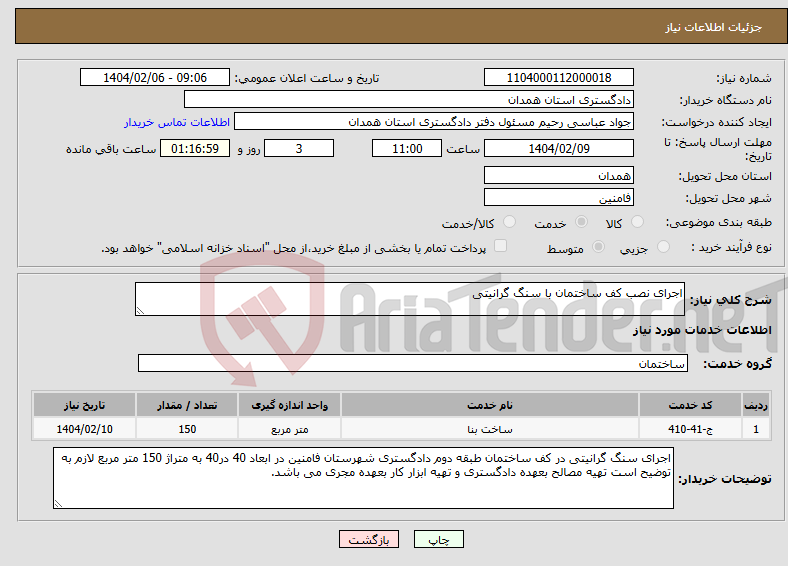Viewport: 788px width, 566px height.
Task: Click the کد خدمت column header
Action: pyautogui.click(x=691, y=405)
